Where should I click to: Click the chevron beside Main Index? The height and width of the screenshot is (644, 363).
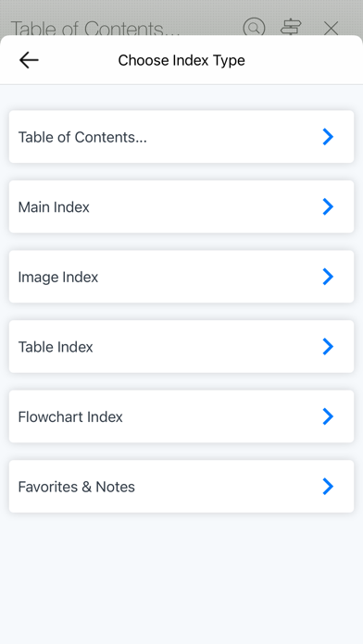coord(328,206)
